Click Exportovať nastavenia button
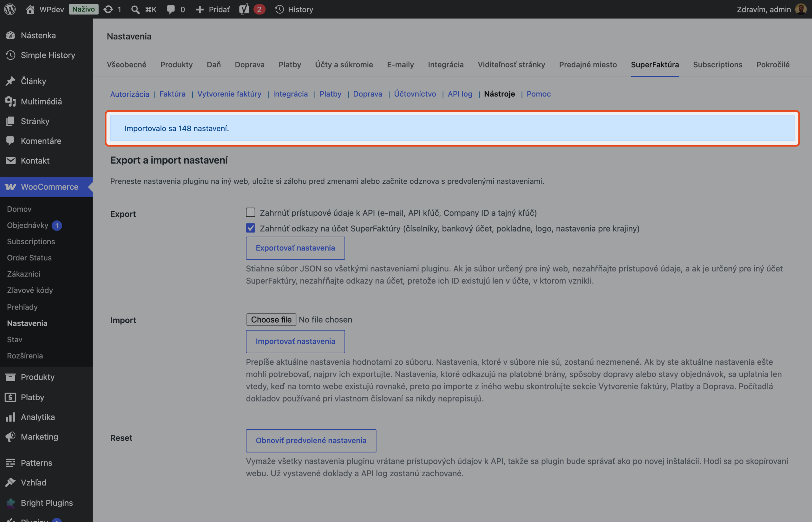The width and height of the screenshot is (812, 522). pyautogui.click(x=295, y=248)
